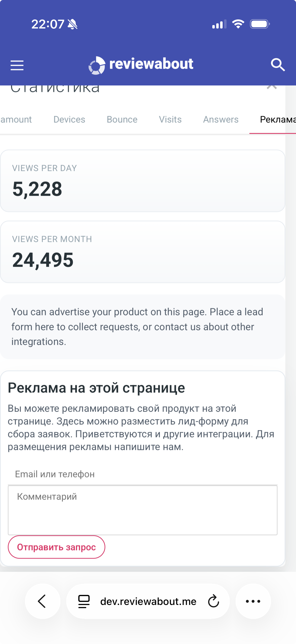Reload the page in browser bar
Image resolution: width=296 pixels, height=644 pixels.
[214, 601]
